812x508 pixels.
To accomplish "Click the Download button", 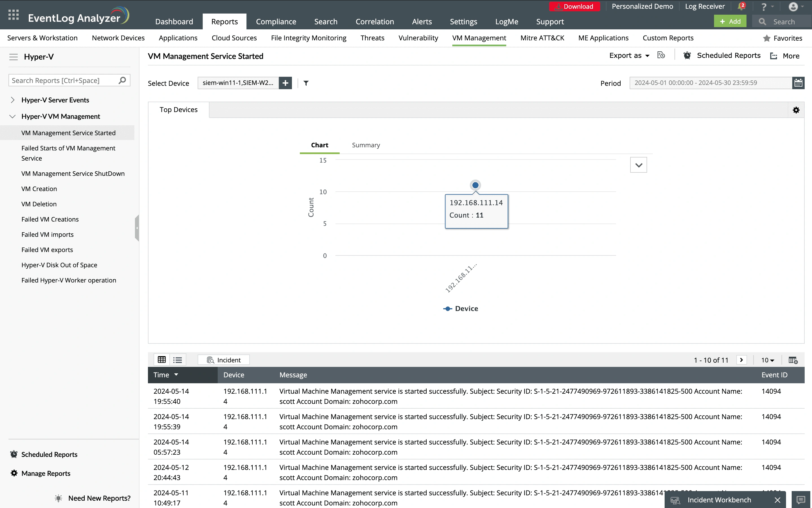I will 575,6.
